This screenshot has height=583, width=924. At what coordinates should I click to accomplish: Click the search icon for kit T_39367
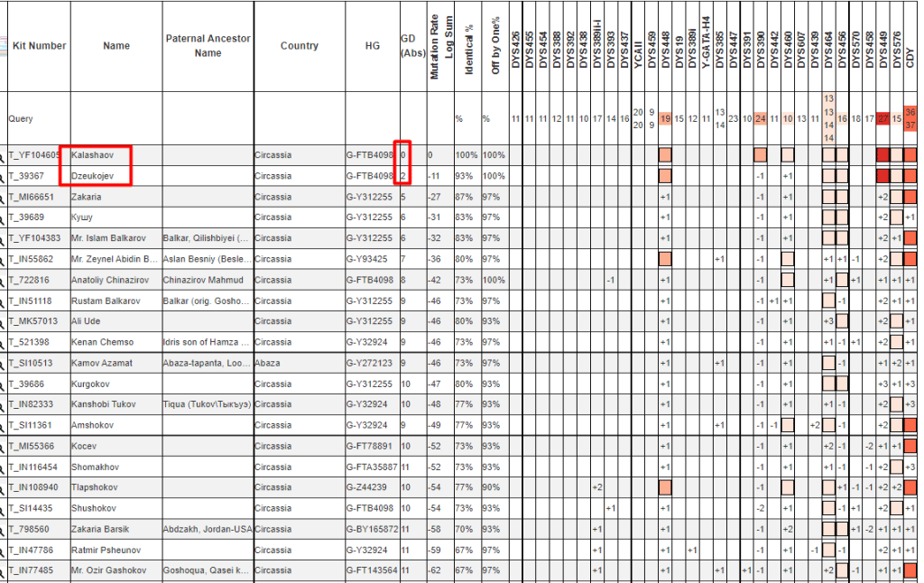(x=3, y=176)
